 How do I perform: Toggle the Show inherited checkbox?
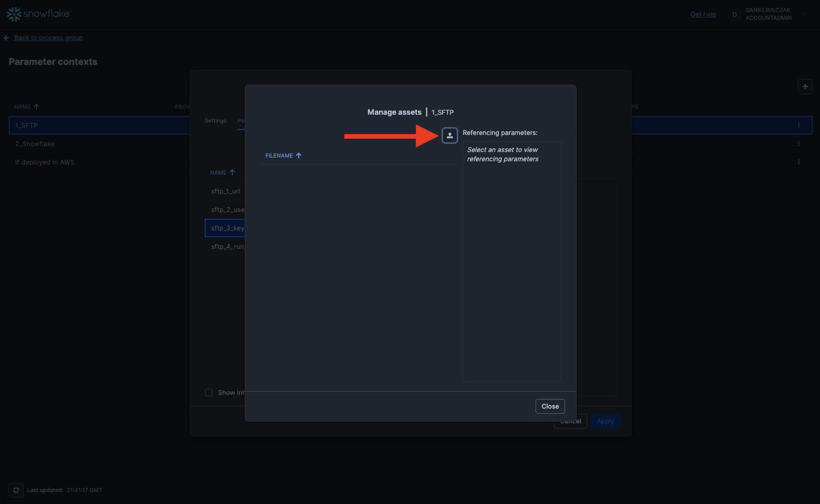click(x=209, y=393)
